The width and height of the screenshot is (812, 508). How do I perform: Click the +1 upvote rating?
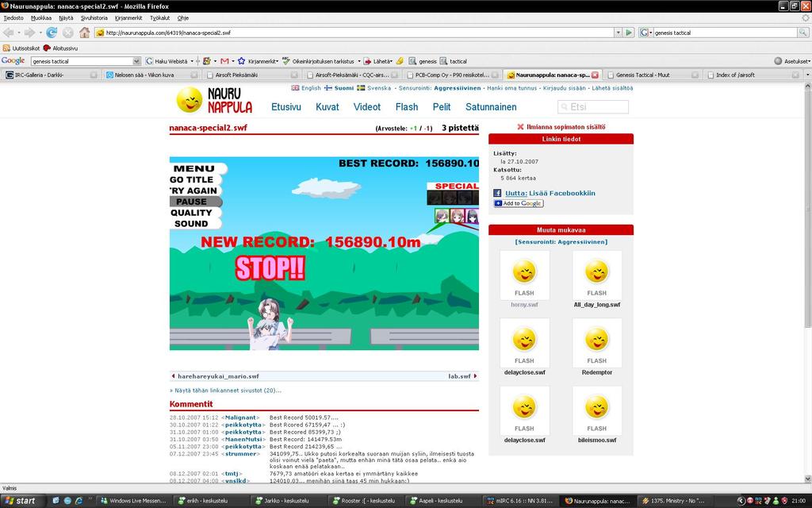[413, 128]
